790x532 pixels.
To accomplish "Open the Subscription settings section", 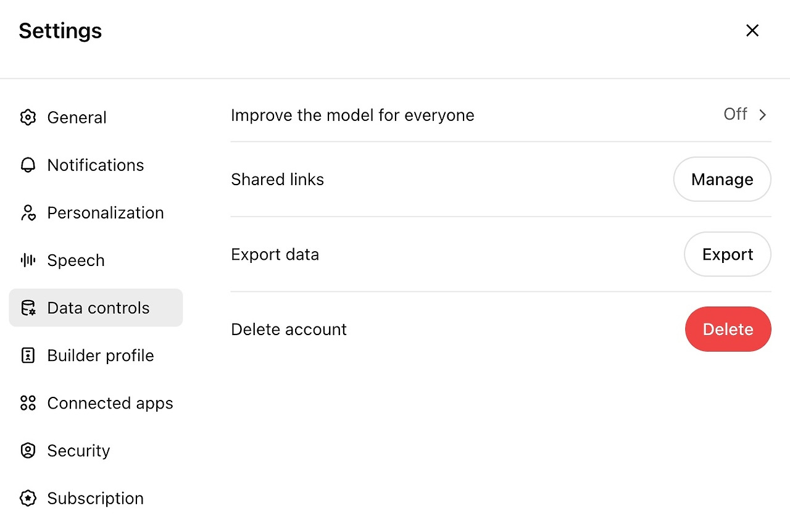I will pos(95,498).
